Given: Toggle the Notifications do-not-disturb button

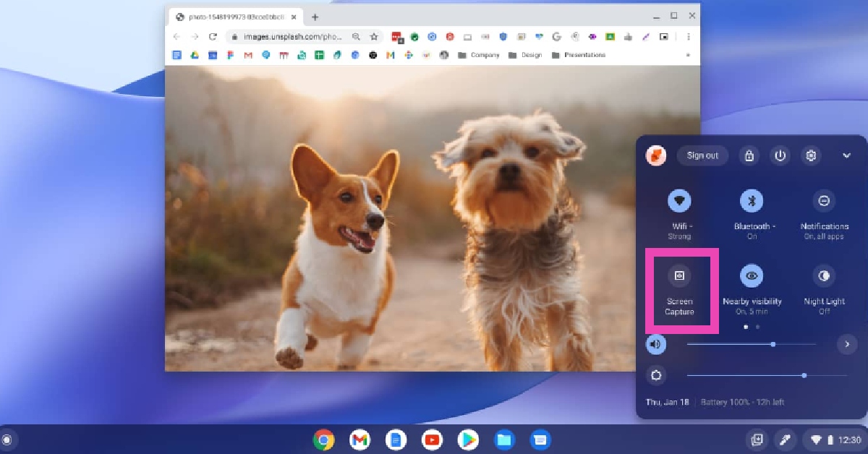Looking at the screenshot, I should (824, 200).
